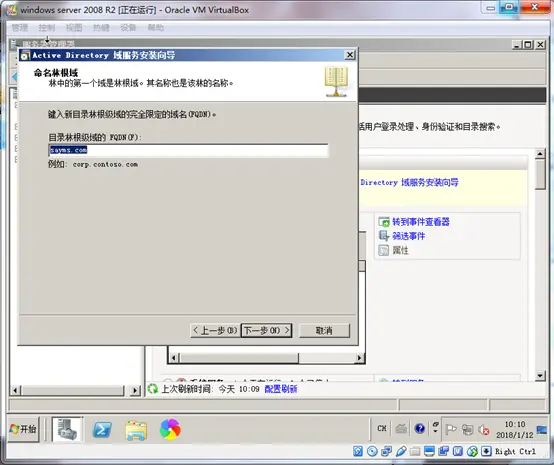
Task: Click the VirtualBox optical disk status icon
Action: pos(372,451)
